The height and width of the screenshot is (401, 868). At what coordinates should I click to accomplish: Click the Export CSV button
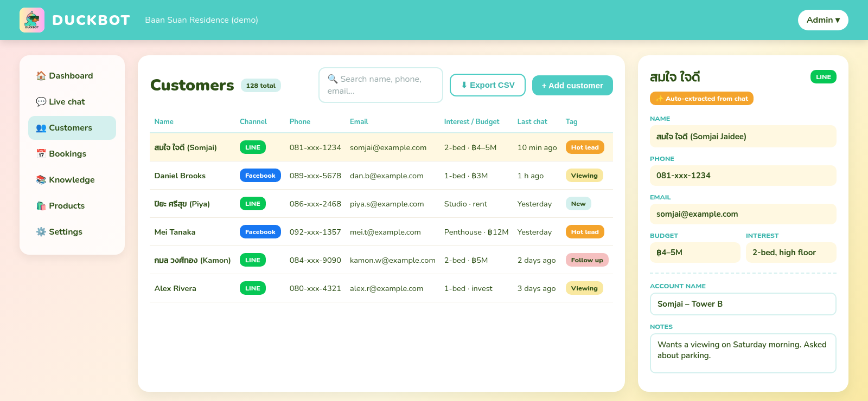coord(488,85)
